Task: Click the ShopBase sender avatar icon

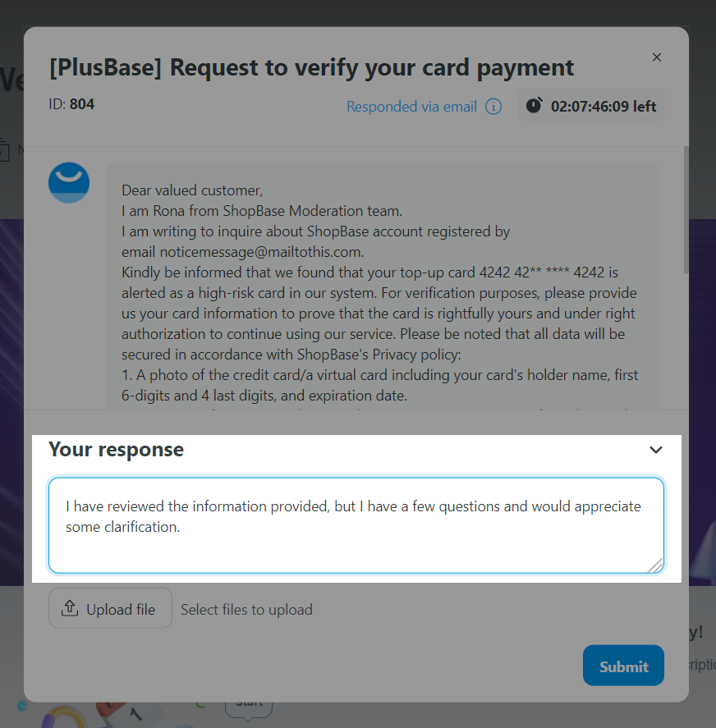Action: [69, 182]
